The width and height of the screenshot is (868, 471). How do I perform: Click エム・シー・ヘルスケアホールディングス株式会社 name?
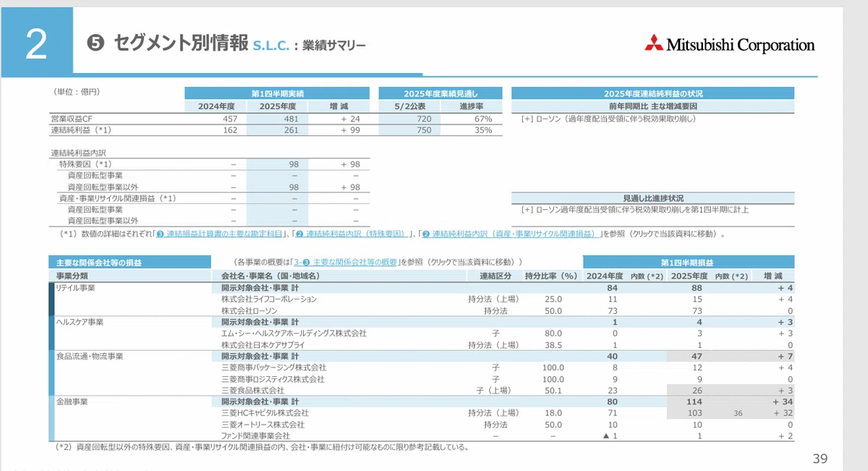click(x=294, y=334)
